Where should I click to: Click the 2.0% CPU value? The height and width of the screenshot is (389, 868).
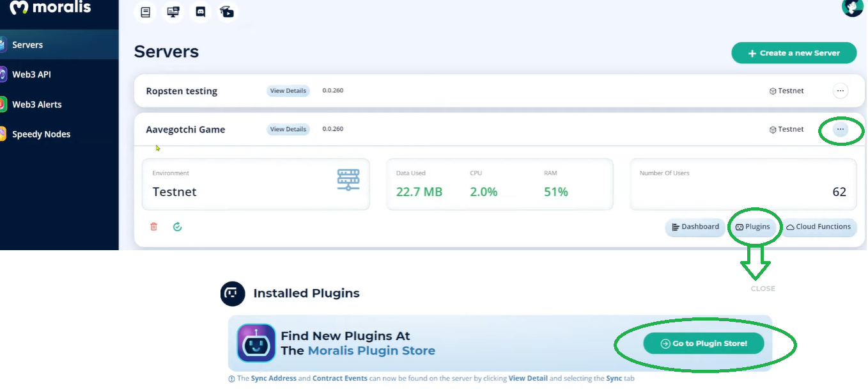click(x=484, y=192)
